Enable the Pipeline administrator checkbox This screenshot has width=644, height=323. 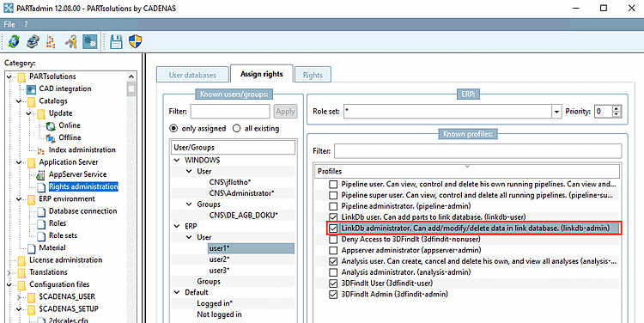333,206
